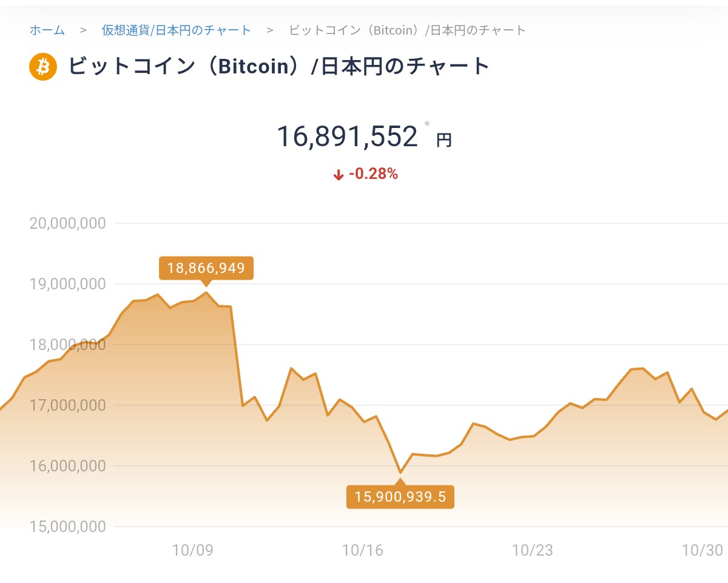Click the 10/16 date on the x-axis
The height and width of the screenshot is (583, 728).
coord(363,550)
